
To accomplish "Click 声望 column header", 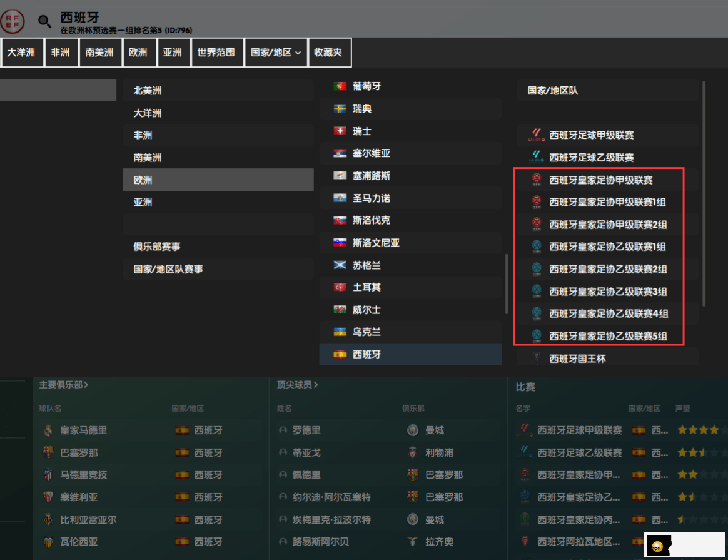I will click(x=682, y=408).
